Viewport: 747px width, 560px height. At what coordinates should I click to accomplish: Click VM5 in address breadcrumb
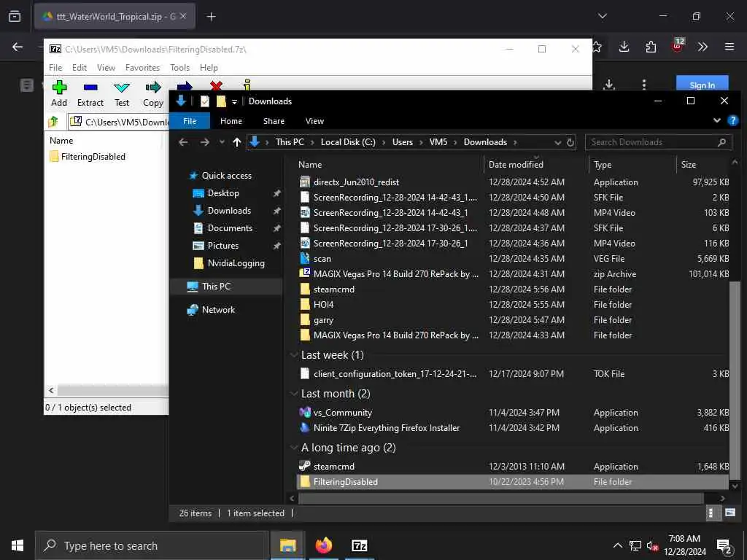[438, 142]
